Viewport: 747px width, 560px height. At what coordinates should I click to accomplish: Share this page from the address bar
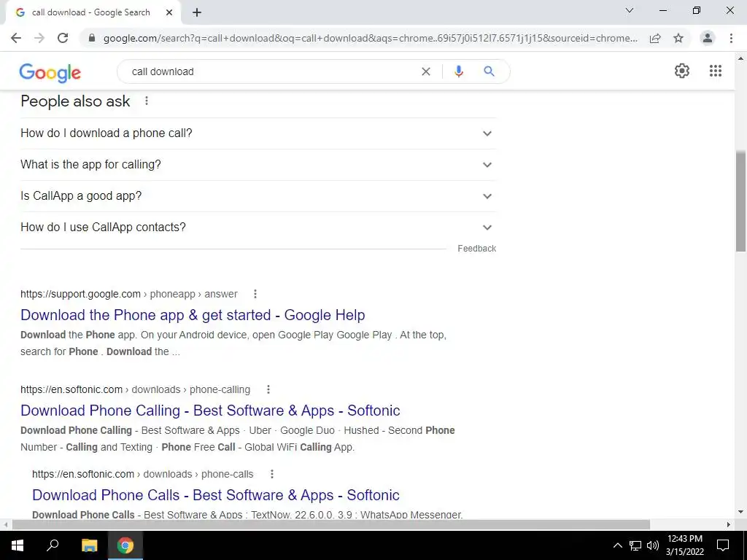tap(655, 38)
